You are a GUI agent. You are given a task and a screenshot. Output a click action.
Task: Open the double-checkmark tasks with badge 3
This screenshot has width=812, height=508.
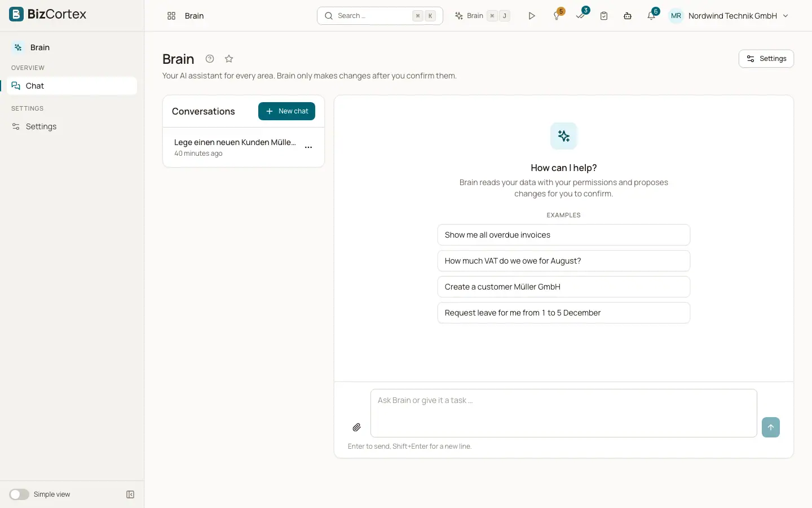point(581,16)
